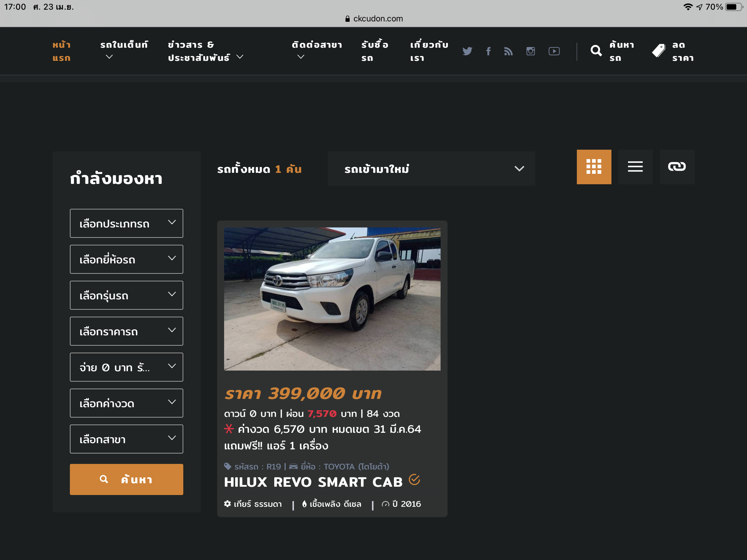Open the เลือกยี่ห้อรถ brand dropdown
The width and height of the screenshot is (747, 560).
pos(127,259)
